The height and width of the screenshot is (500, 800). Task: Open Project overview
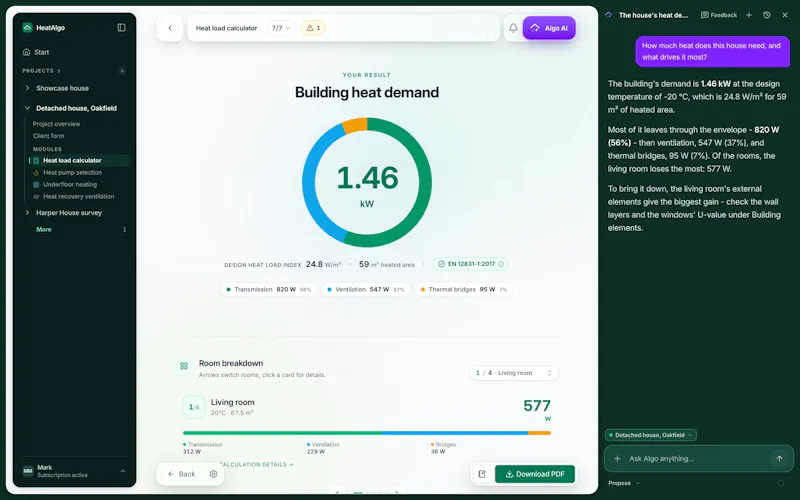(x=56, y=124)
